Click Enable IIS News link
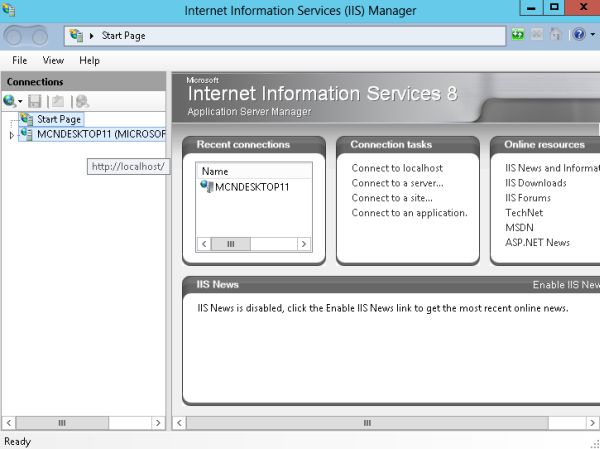600x449 pixels. pos(566,285)
